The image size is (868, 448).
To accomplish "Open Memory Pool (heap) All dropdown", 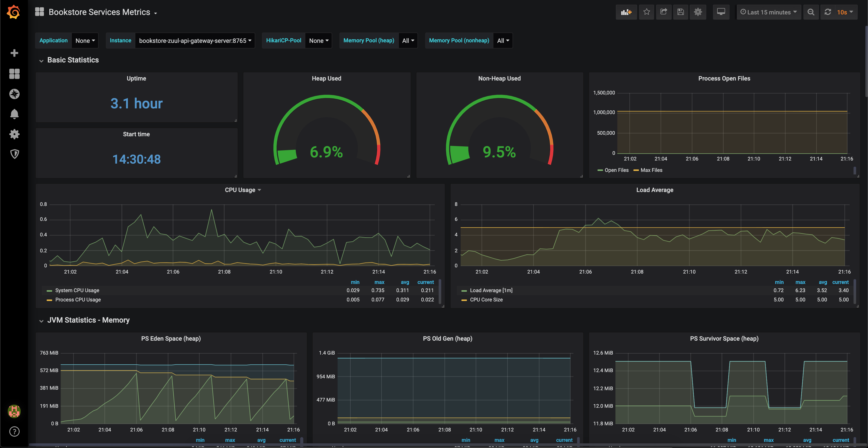I will [408, 41].
